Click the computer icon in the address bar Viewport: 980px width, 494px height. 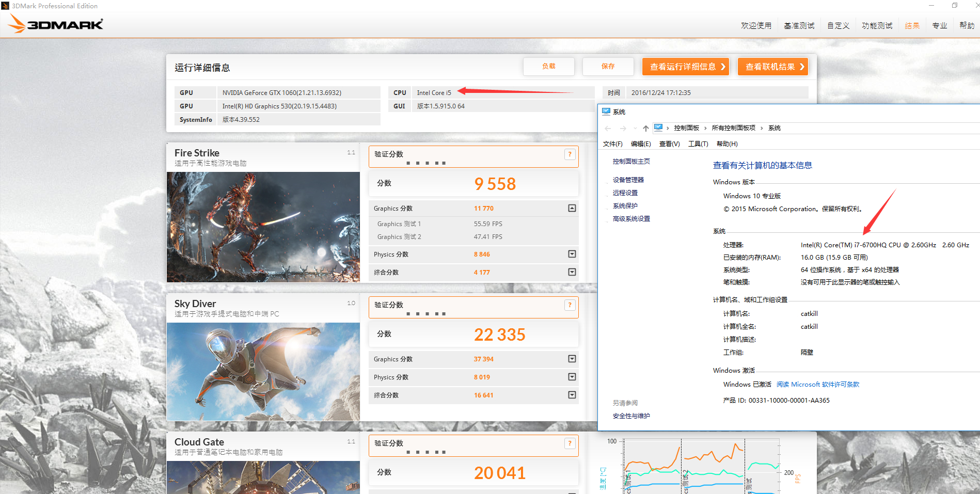(x=658, y=128)
